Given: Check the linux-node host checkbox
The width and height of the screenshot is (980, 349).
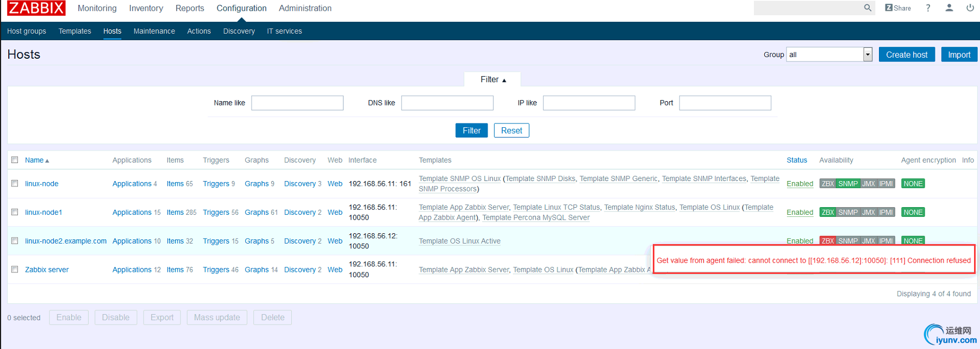Looking at the screenshot, I should pos(15,184).
